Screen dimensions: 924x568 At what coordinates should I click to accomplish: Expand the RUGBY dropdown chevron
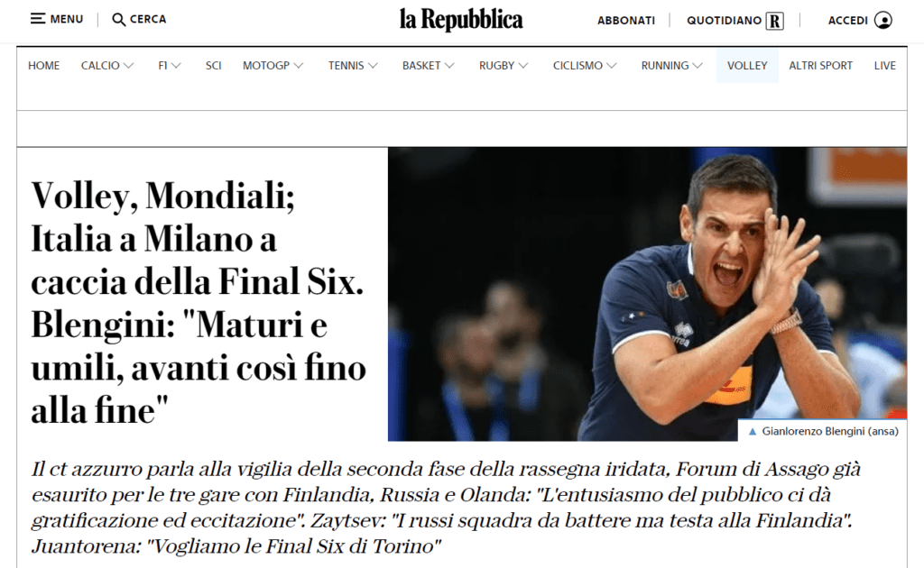(x=522, y=65)
